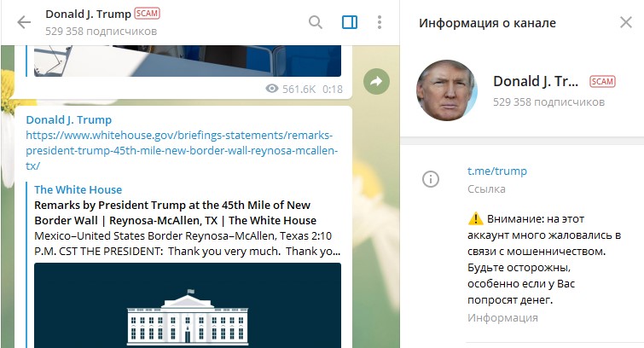The width and height of the screenshot is (644, 348).
Task: Click the info circle icon
Action: 431,179
